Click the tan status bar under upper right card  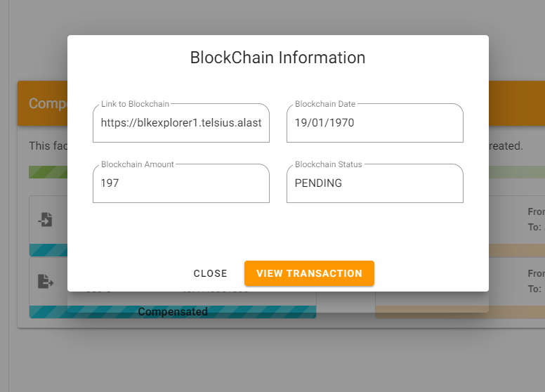pyautogui.click(x=517, y=250)
